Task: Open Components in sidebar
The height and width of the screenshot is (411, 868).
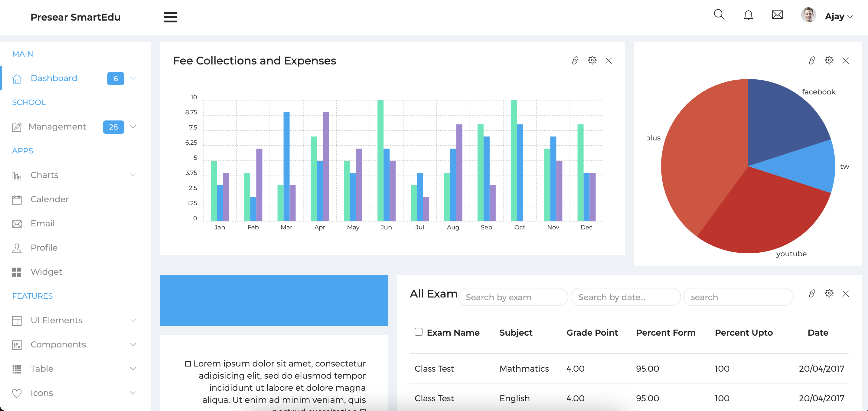Action: (x=58, y=345)
